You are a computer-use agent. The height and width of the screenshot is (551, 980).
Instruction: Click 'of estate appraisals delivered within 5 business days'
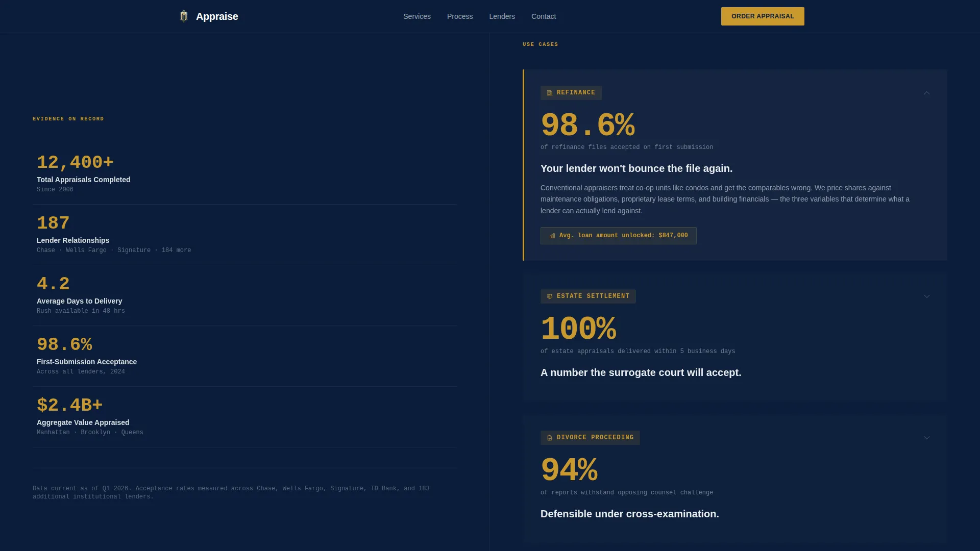coord(638,352)
